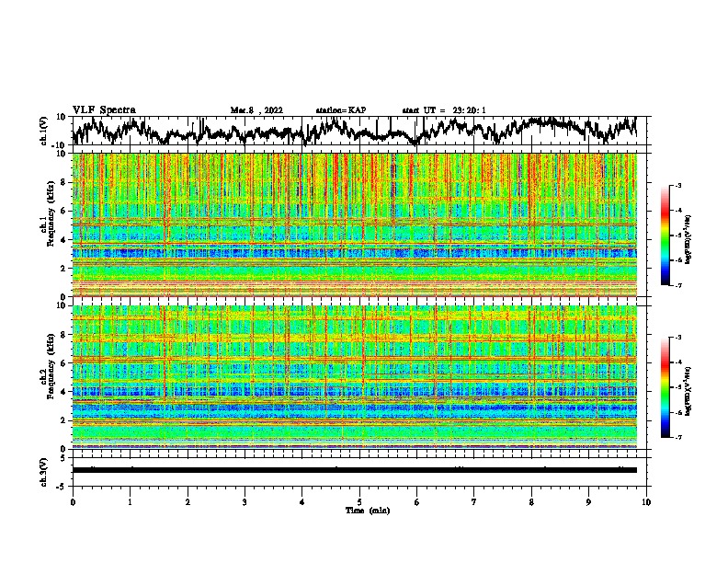
Task: Click time axis tick label "3"
Action: pyautogui.click(x=245, y=502)
